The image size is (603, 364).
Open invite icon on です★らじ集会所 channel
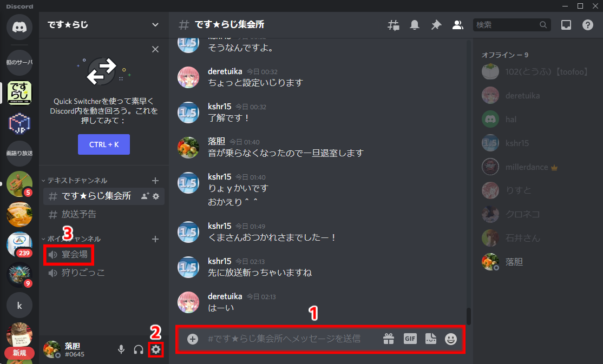coord(145,196)
